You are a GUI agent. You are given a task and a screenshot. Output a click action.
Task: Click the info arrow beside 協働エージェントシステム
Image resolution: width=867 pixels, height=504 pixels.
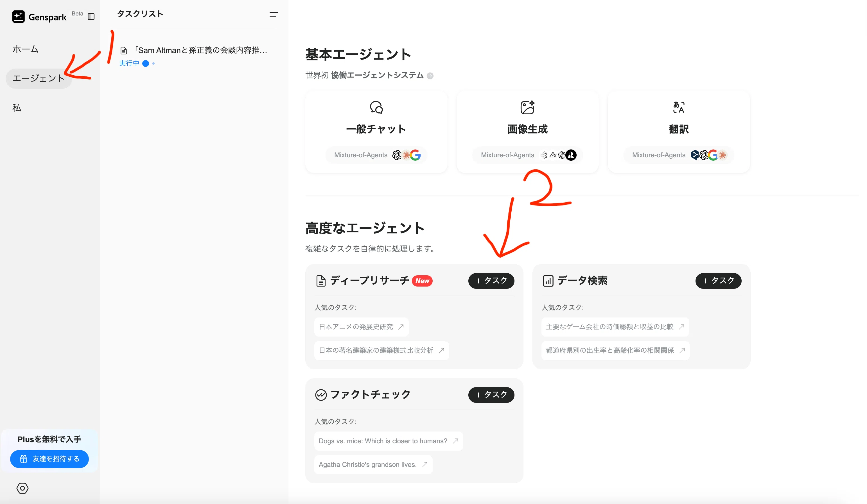point(430,76)
